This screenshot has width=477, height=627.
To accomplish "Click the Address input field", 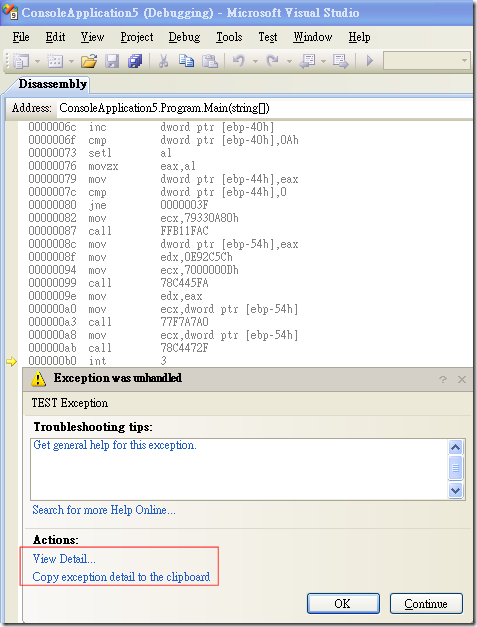I will [265, 108].
